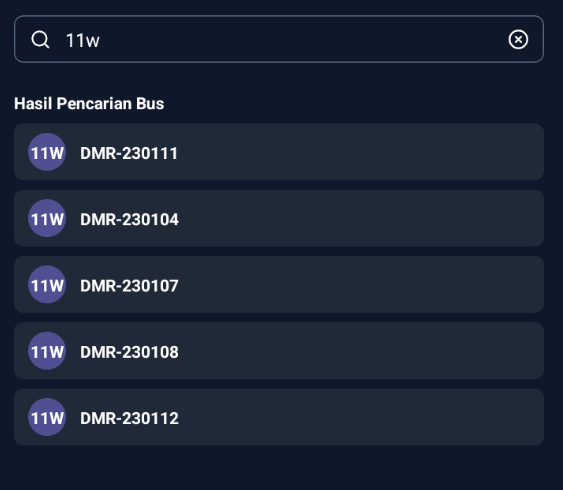Click the 11W badge beside DMR-230104
563x490 pixels.
[x=47, y=218]
